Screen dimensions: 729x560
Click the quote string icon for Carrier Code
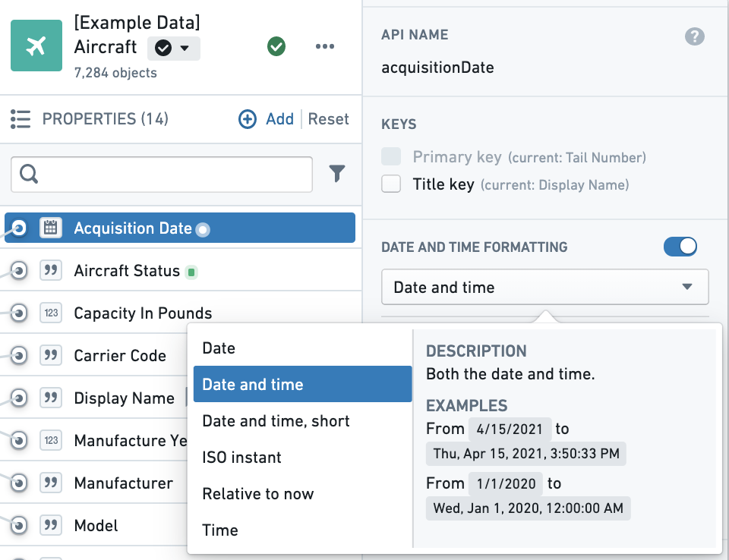pyautogui.click(x=51, y=356)
